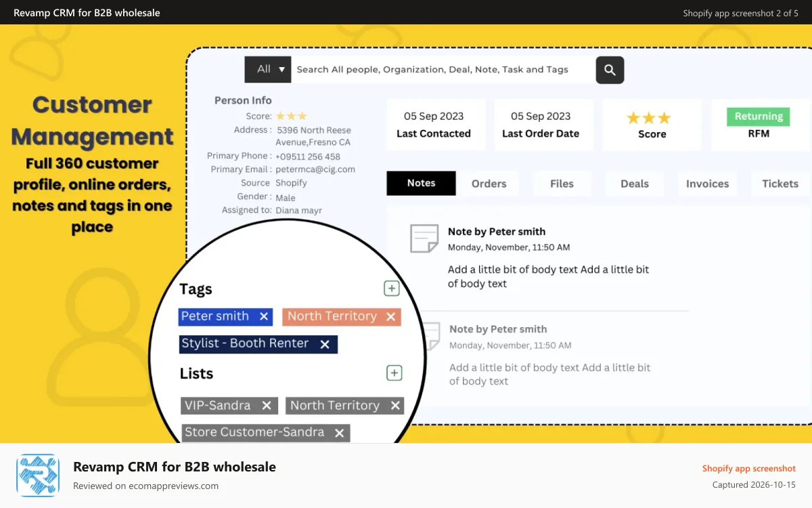The width and height of the screenshot is (812, 508).
Task: Click the Store Customer-Sandra list label
Action: [x=254, y=432]
